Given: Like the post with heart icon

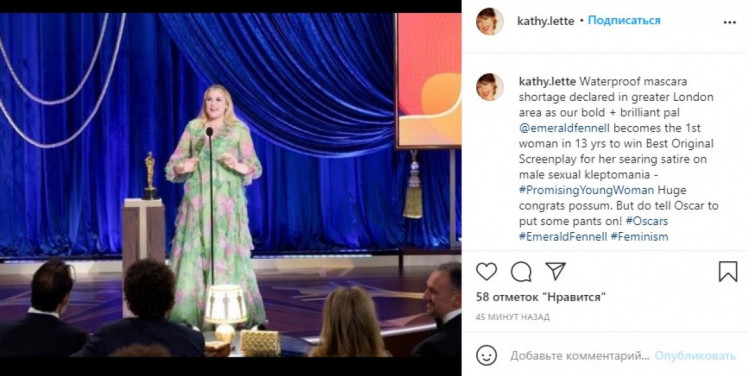Looking at the screenshot, I should [486, 272].
